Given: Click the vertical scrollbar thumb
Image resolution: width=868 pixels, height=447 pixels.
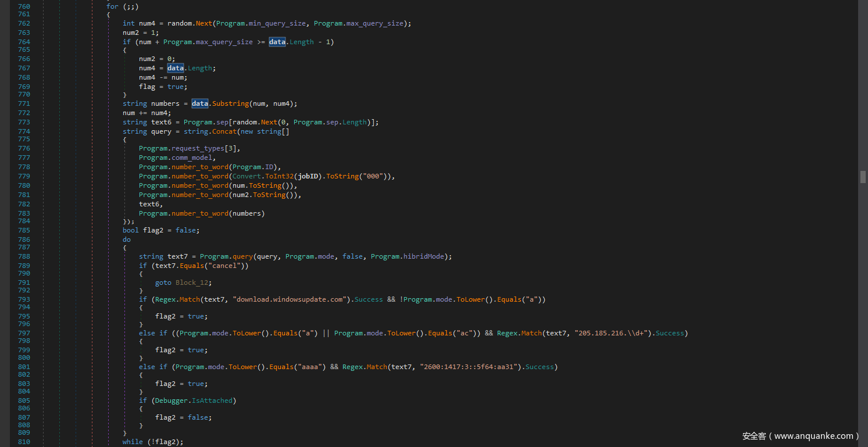Looking at the screenshot, I should [x=863, y=177].
